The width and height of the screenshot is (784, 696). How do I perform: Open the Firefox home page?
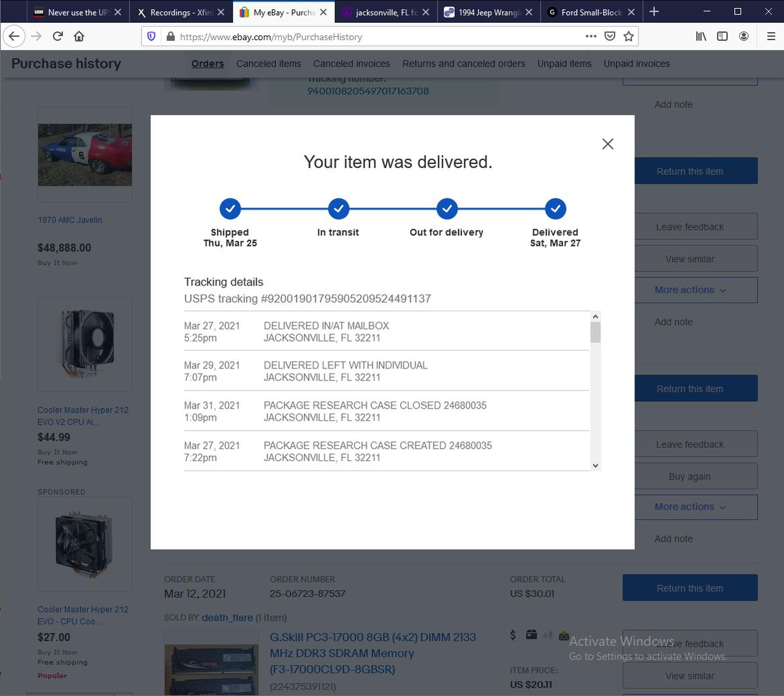(79, 36)
